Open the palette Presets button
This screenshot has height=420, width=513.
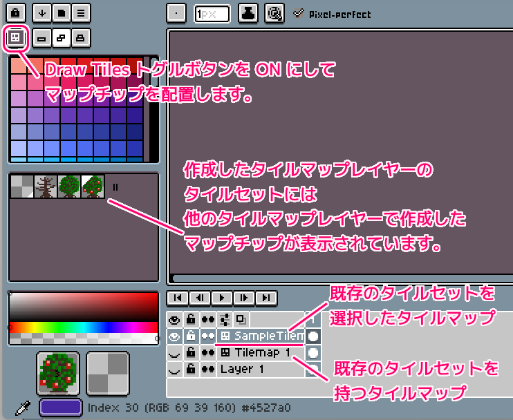[61, 13]
